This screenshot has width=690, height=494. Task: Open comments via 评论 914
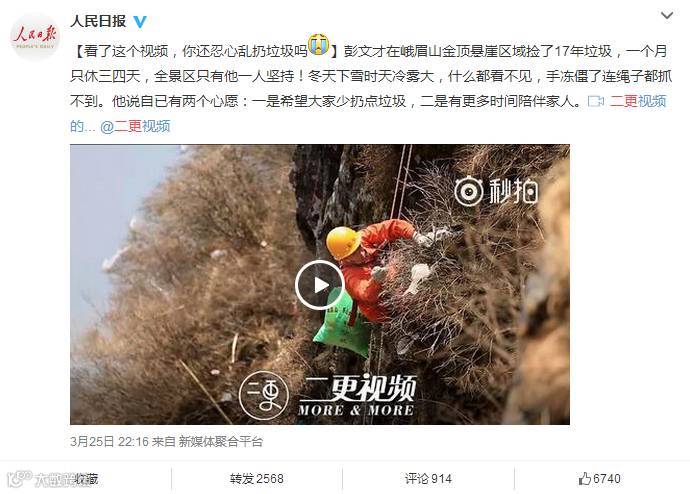coord(428,479)
